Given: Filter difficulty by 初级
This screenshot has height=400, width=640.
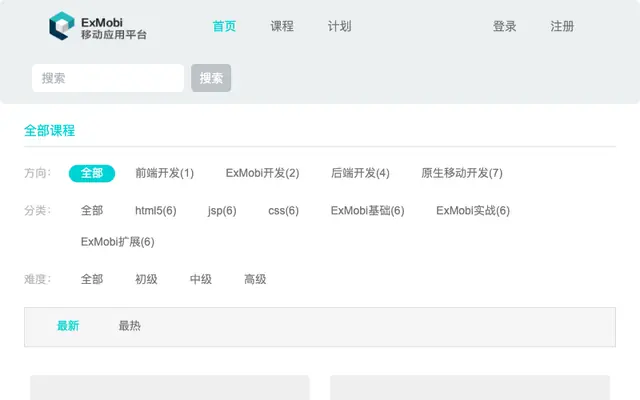Looking at the screenshot, I should click(146, 279).
